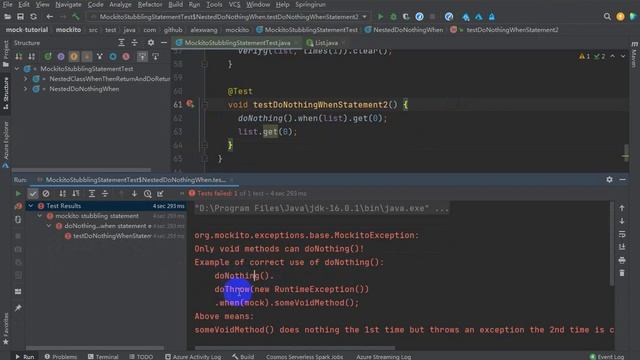This screenshot has width=640, height=360.
Task: Click the Save All toolbar icon
Action: click(20, 17)
